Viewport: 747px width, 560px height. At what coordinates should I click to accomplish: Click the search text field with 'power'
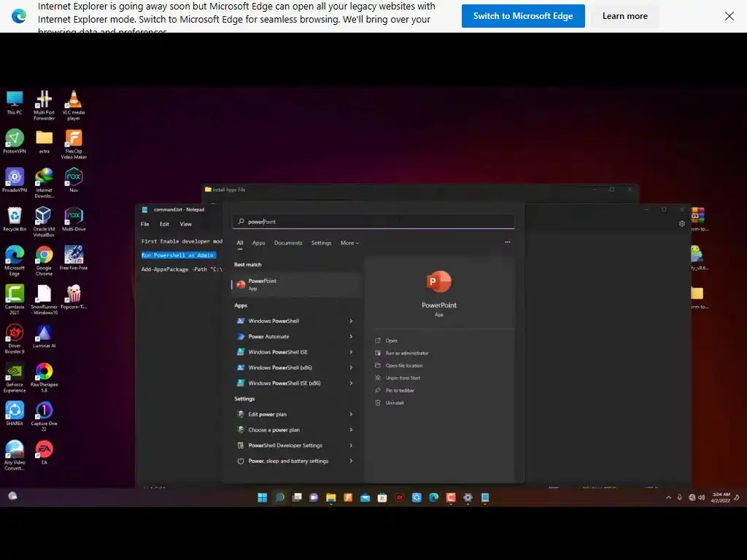pos(373,222)
